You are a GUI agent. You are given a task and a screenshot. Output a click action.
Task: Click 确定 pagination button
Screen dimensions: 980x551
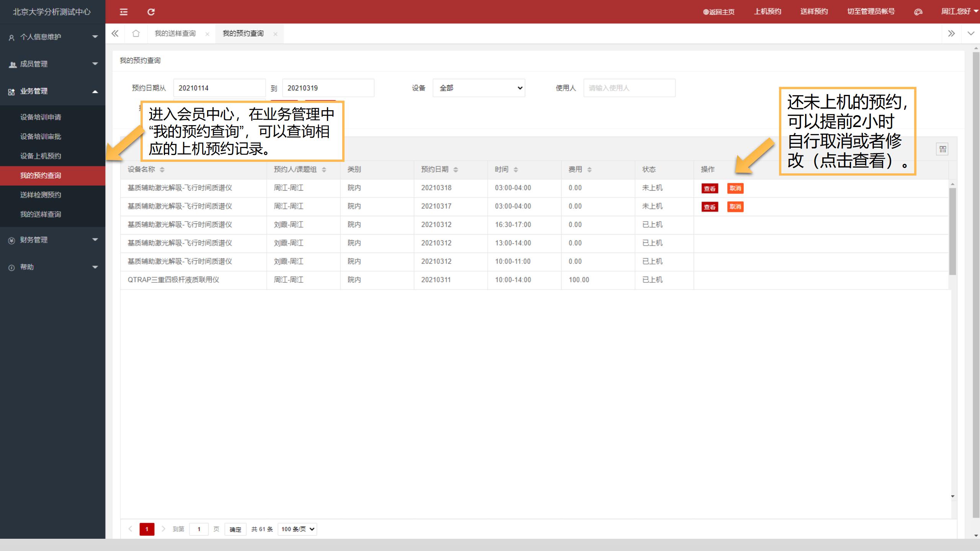(235, 529)
